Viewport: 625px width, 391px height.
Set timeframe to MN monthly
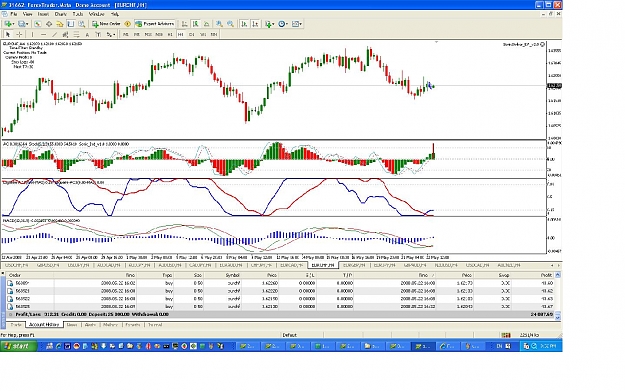(214, 34)
